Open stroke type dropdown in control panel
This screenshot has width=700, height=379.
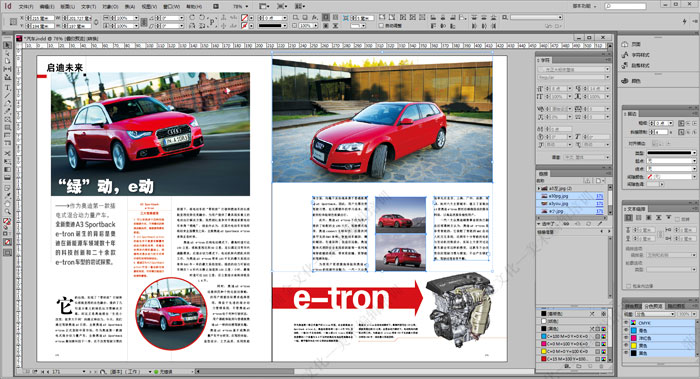[285, 26]
